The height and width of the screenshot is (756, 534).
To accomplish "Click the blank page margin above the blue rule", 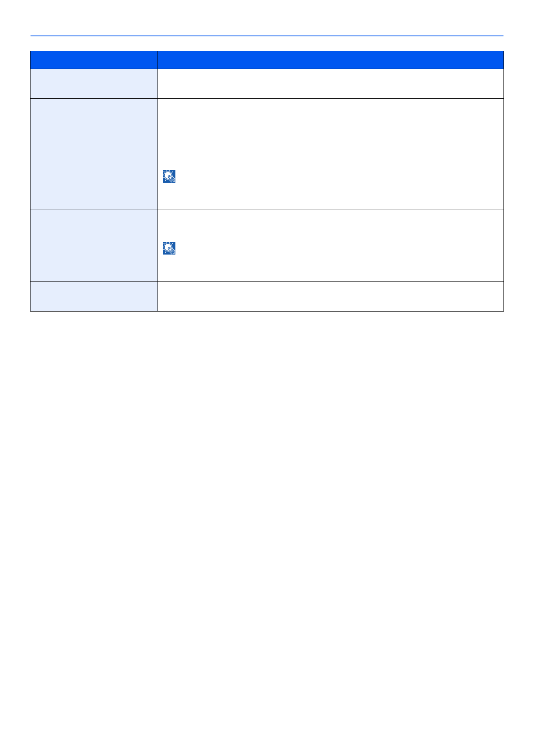I will point(267,18).
